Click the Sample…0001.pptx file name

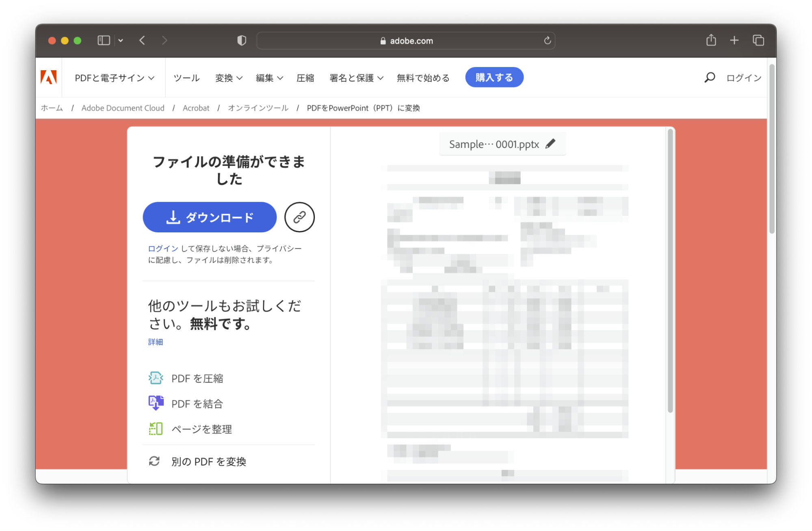coord(494,144)
